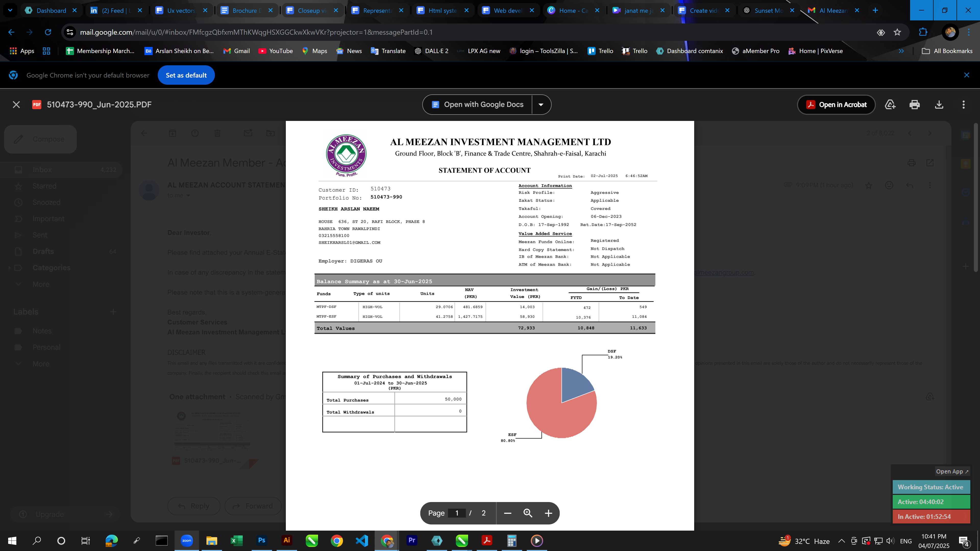Zoom in the PDF with the plus button
980x551 pixels.
548,513
